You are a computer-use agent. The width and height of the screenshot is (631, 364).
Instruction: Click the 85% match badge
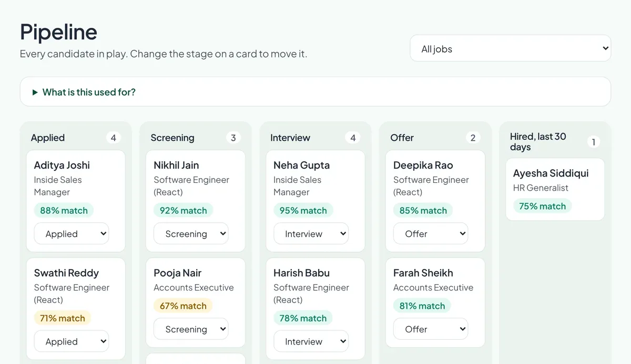[423, 210]
